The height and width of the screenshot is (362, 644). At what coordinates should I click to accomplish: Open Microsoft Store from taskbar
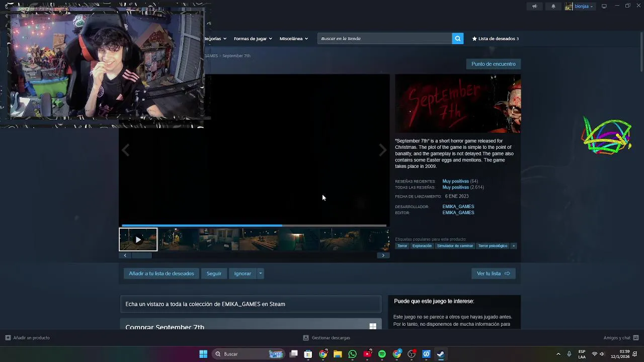(x=308, y=354)
